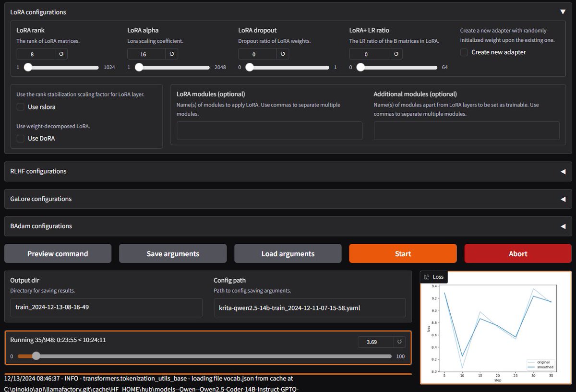Viewport: 576px width, 392px height.
Task: Click the Additional modules text box
Action: [467, 131]
